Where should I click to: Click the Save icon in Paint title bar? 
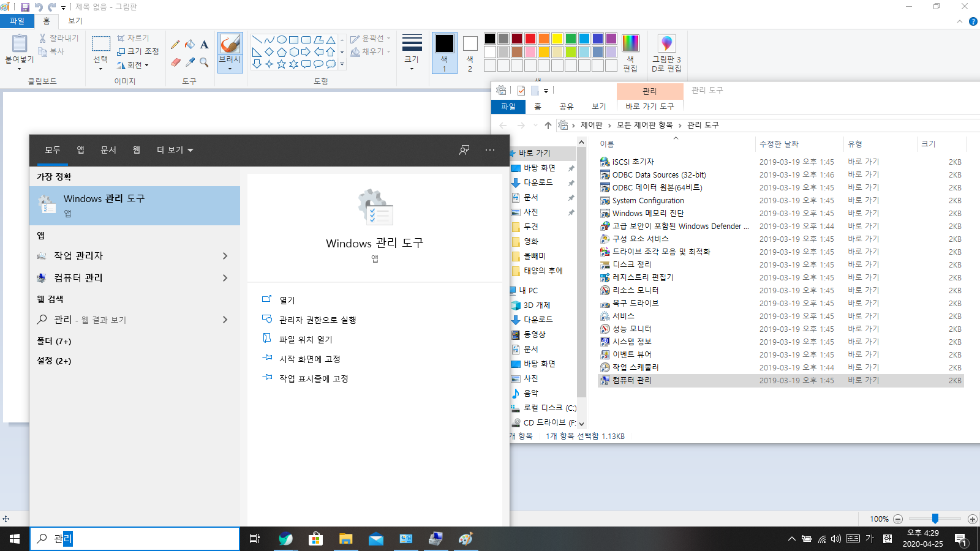pyautogui.click(x=25, y=7)
